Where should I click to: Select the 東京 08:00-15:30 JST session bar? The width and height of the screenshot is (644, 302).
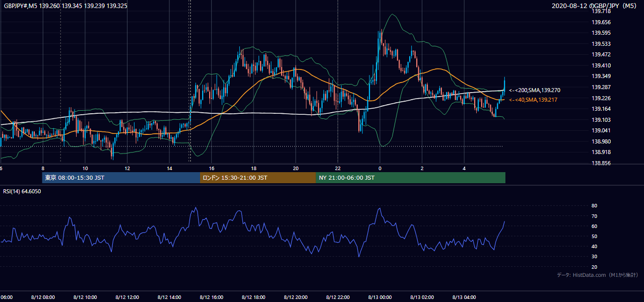click(x=121, y=178)
